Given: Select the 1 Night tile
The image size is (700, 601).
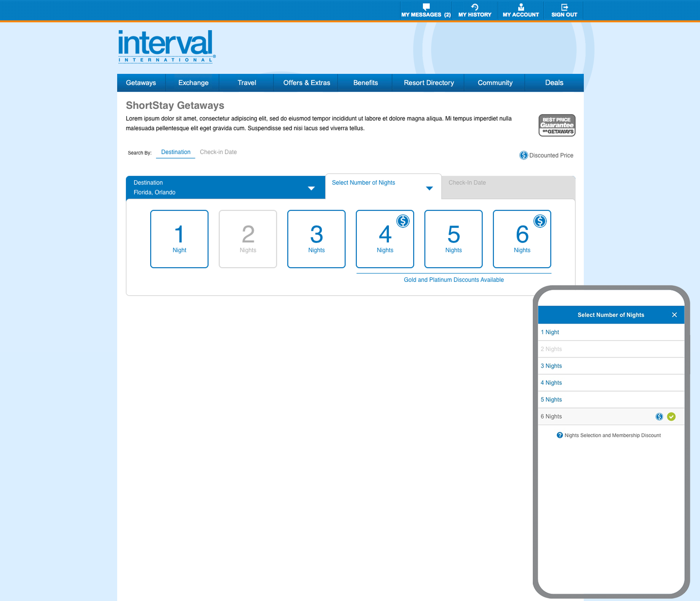Looking at the screenshot, I should (179, 239).
